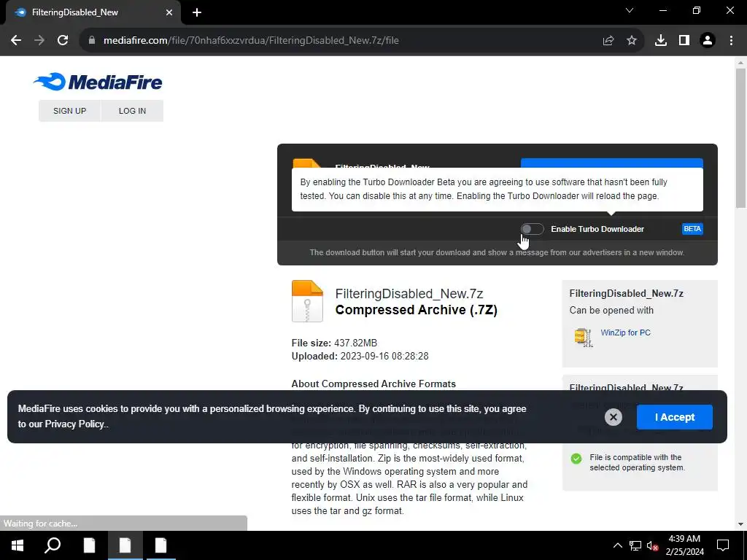Click the LOG IN button
This screenshot has width=747, height=560.
(x=133, y=111)
